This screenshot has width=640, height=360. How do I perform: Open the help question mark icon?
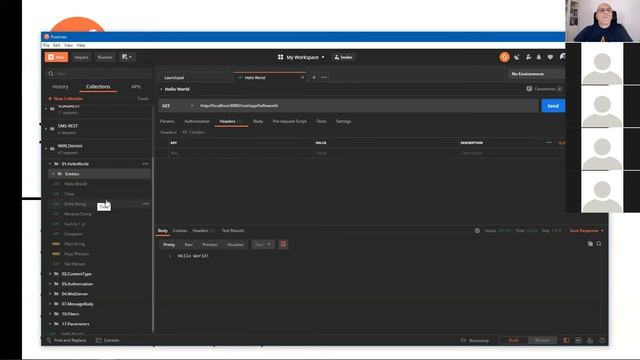[x=602, y=340]
